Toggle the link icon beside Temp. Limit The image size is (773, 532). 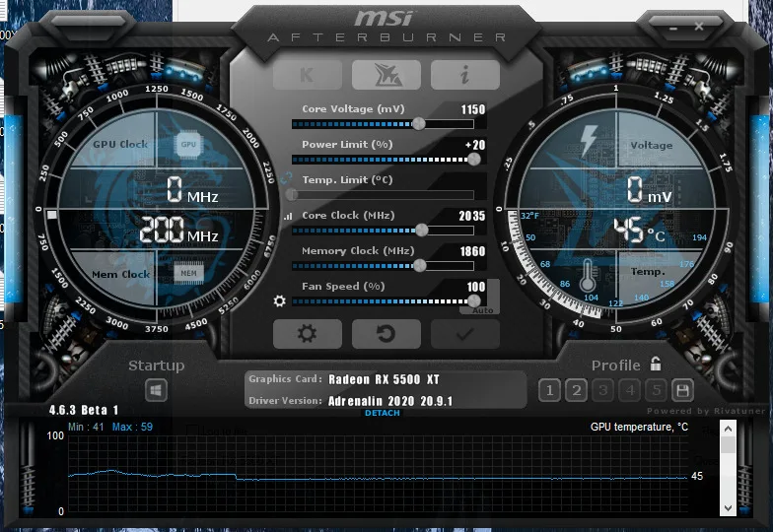(x=286, y=179)
